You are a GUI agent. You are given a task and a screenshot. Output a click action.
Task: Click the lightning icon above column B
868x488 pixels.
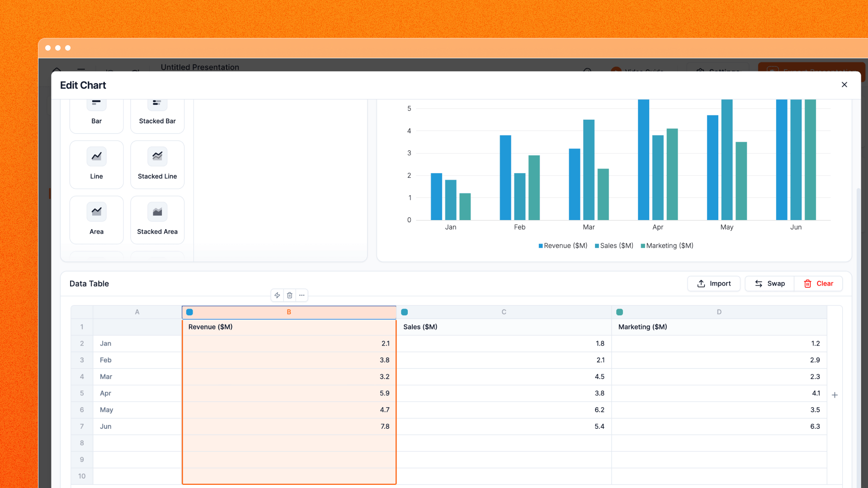point(277,295)
